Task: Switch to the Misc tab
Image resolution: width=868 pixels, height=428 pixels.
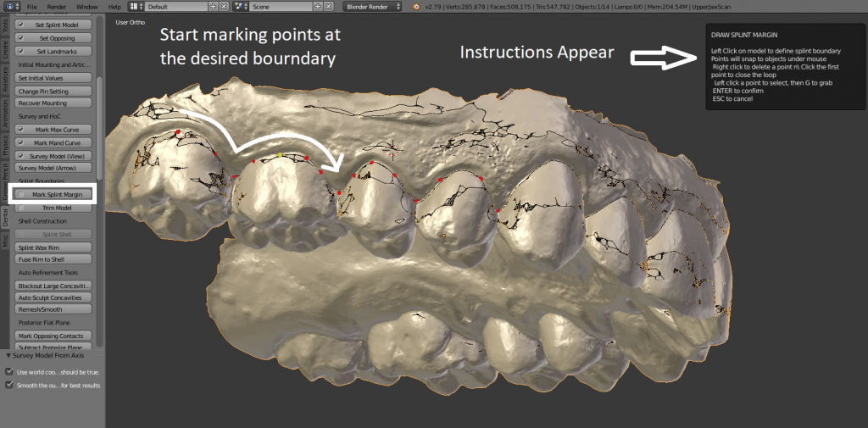Action: (x=5, y=241)
